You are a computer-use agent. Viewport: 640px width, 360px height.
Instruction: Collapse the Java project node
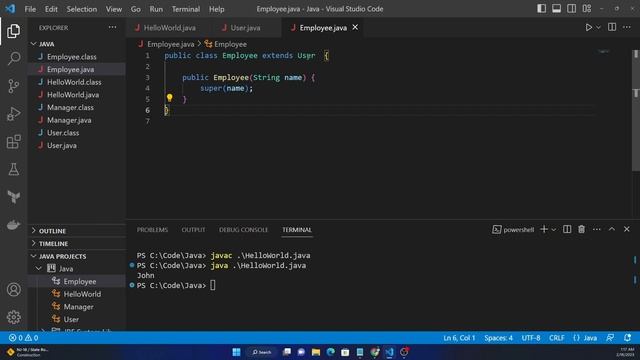39,269
